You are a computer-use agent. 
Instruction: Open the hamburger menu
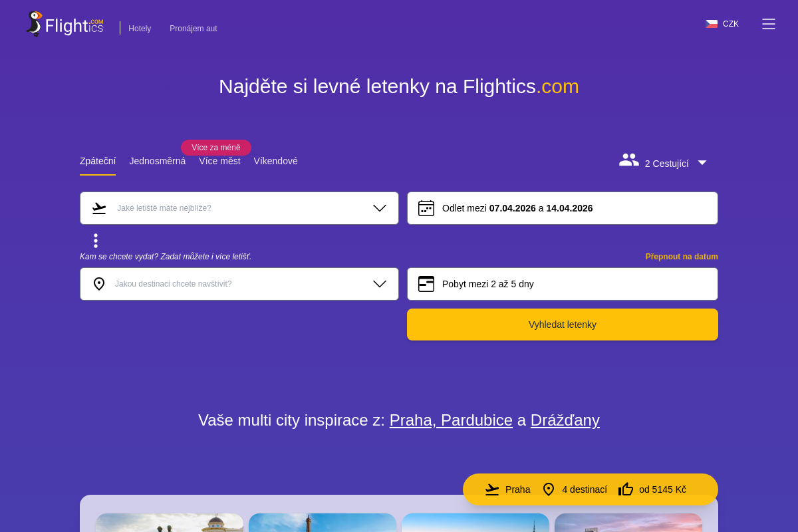[x=768, y=24]
